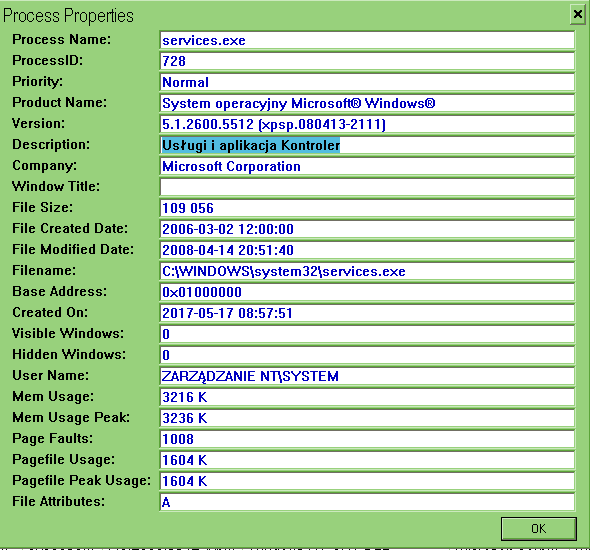Select the Filename path field
Image resolution: width=590 pixels, height=550 pixels.
[x=367, y=271]
